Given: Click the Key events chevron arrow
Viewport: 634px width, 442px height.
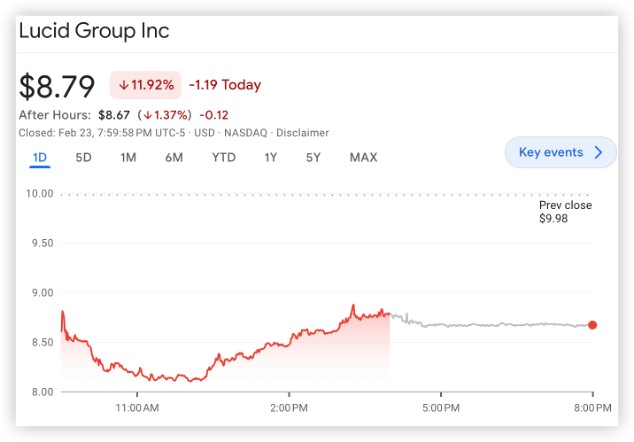Looking at the screenshot, I should [x=598, y=153].
